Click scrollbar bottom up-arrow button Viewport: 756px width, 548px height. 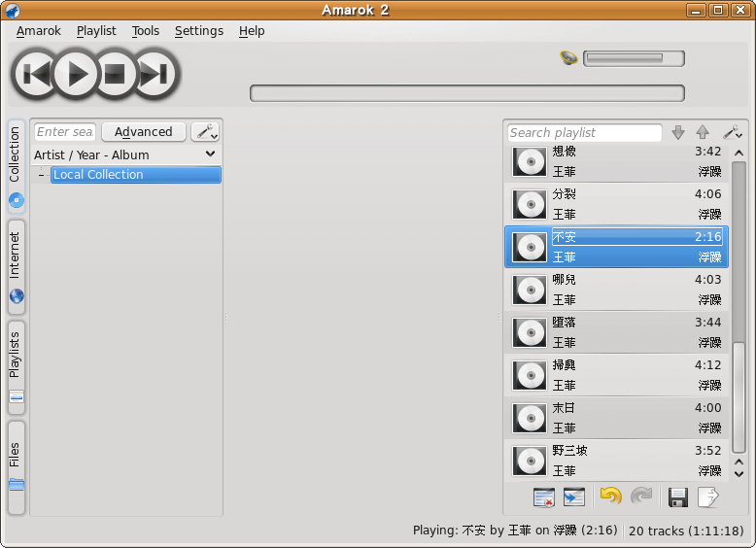tap(739, 462)
